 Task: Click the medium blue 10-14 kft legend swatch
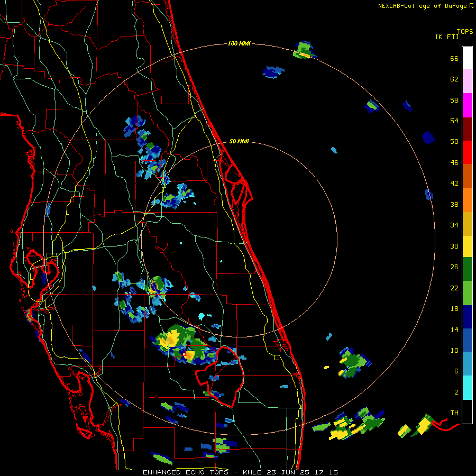[x=467, y=340]
